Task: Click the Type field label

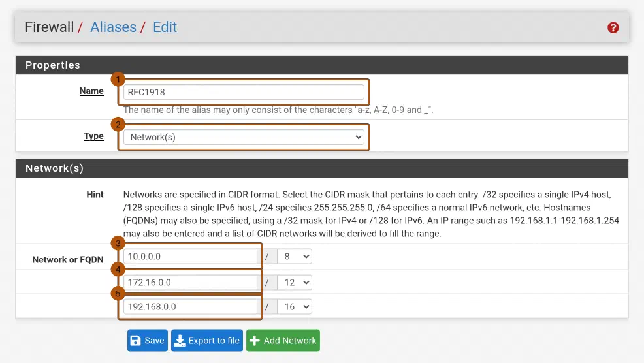Action: tap(93, 136)
